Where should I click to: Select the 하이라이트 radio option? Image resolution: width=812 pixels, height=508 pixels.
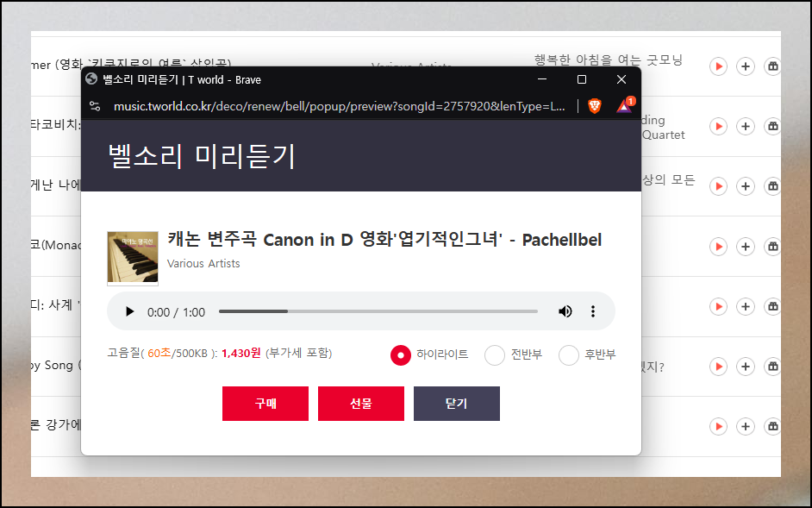(x=400, y=355)
